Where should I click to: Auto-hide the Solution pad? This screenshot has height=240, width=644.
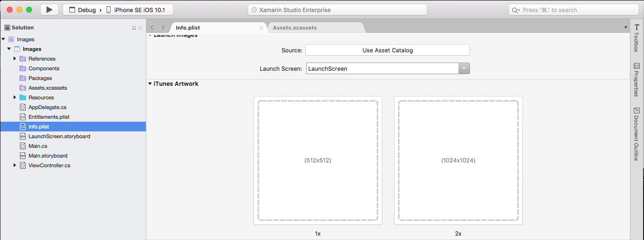point(134,28)
